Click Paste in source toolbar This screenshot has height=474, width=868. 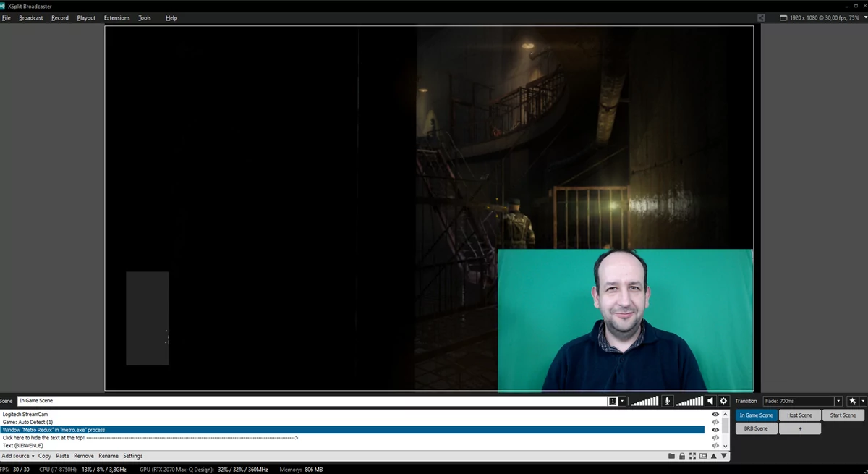pos(63,456)
